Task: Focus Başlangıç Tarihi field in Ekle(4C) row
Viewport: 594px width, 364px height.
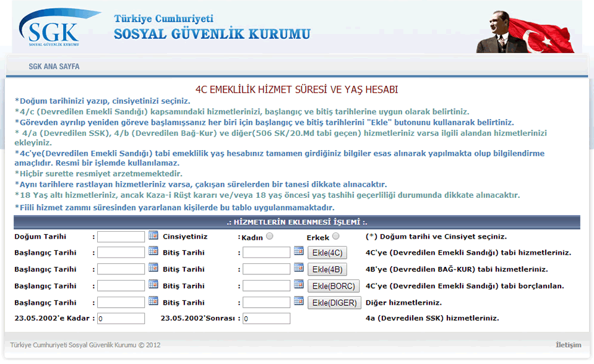Action: (121, 252)
